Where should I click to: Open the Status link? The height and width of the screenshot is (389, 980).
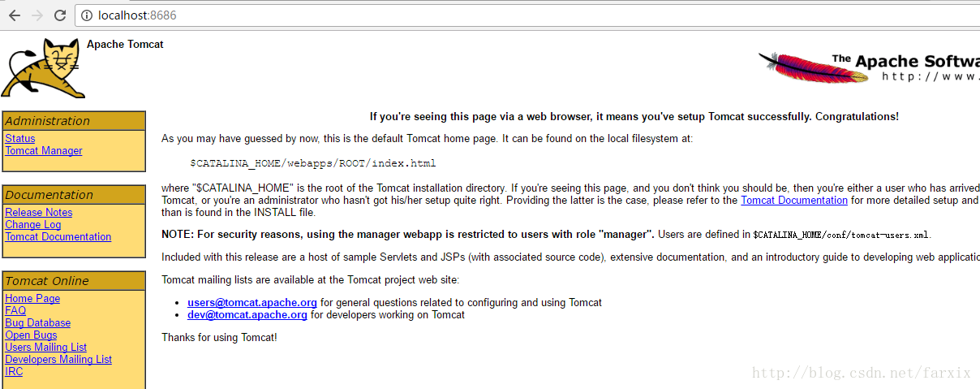coord(19,139)
